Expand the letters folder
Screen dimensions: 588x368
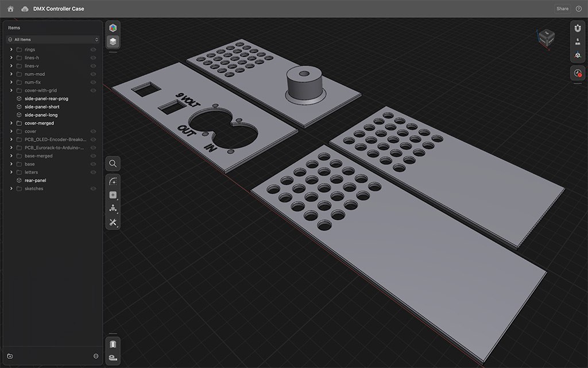[11, 172]
